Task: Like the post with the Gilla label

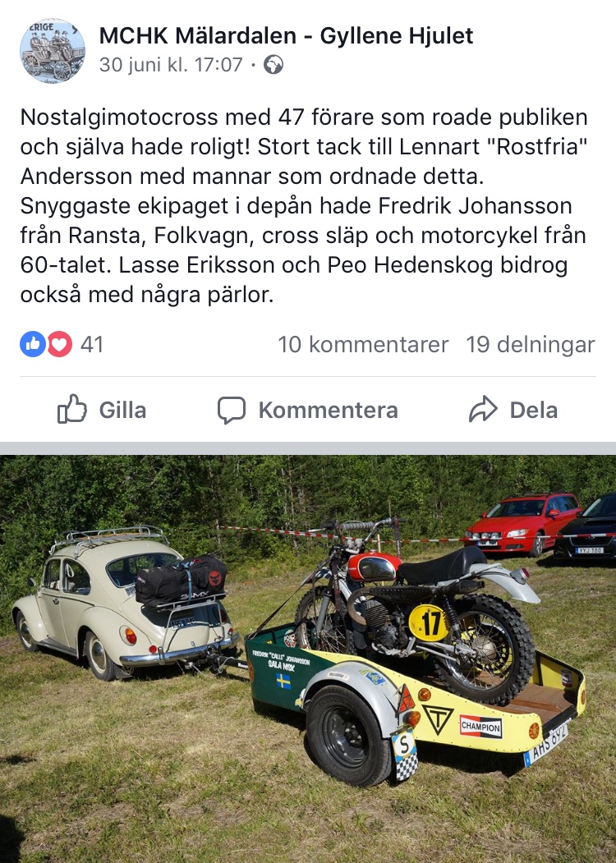Action: point(122,410)
